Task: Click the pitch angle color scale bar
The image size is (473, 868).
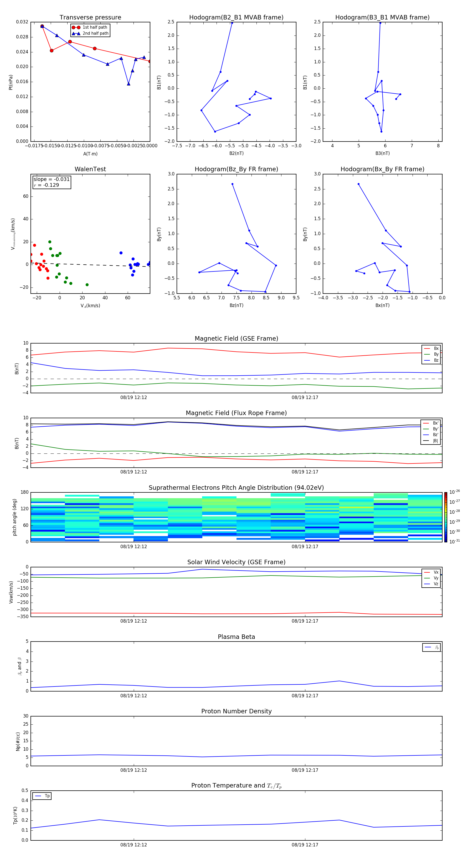Action: [x=446, y=517]
